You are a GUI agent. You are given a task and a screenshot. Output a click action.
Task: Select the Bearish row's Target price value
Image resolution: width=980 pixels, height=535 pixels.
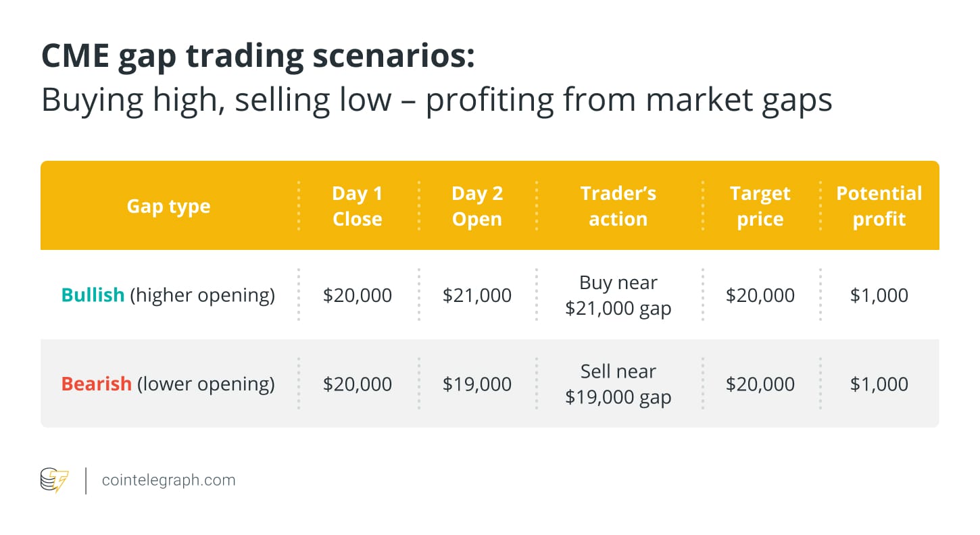point(760,384)
